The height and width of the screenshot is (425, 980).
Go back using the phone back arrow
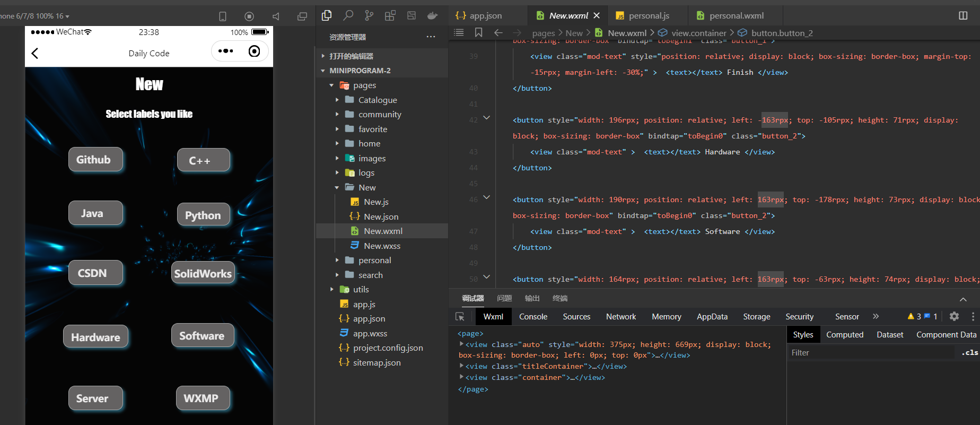35,53
